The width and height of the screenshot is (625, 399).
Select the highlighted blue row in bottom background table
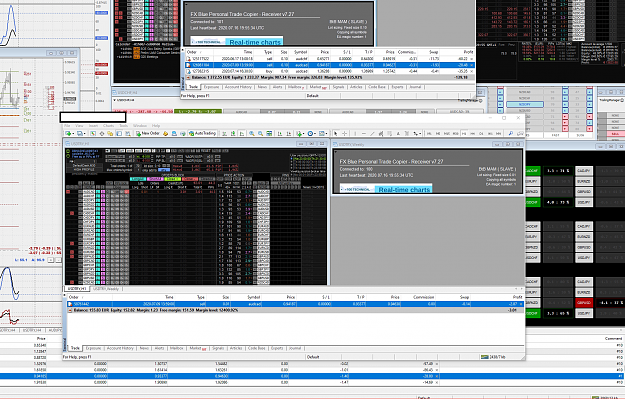(312, 376)
